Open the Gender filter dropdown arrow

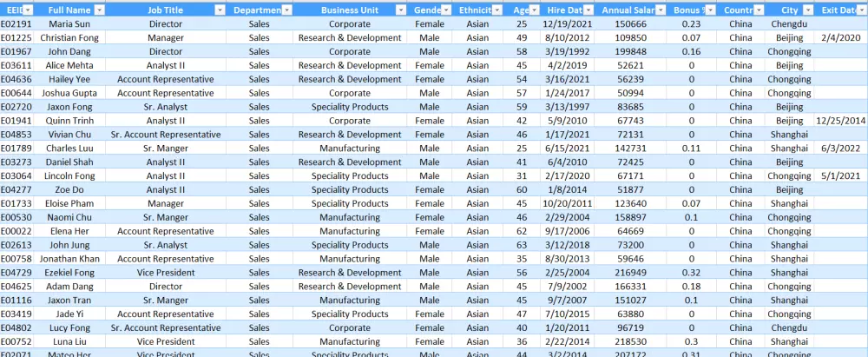click(x=446, y=10)
